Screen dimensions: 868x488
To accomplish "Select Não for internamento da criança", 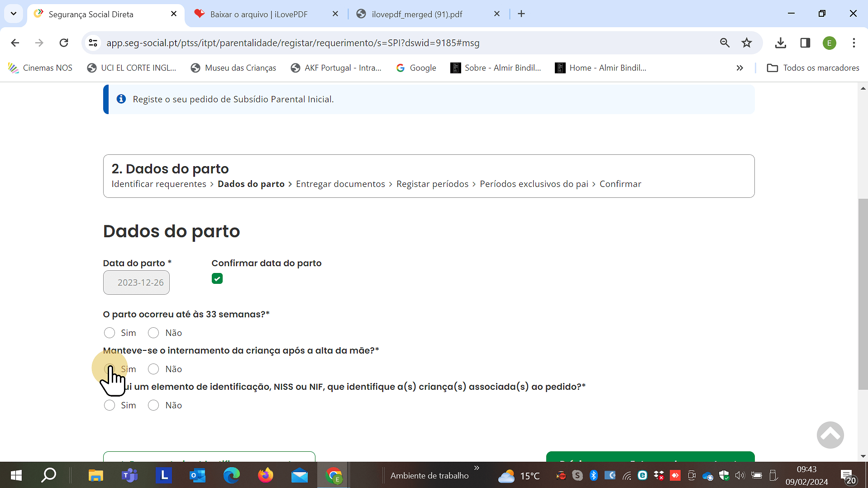I will coord(153,369).
